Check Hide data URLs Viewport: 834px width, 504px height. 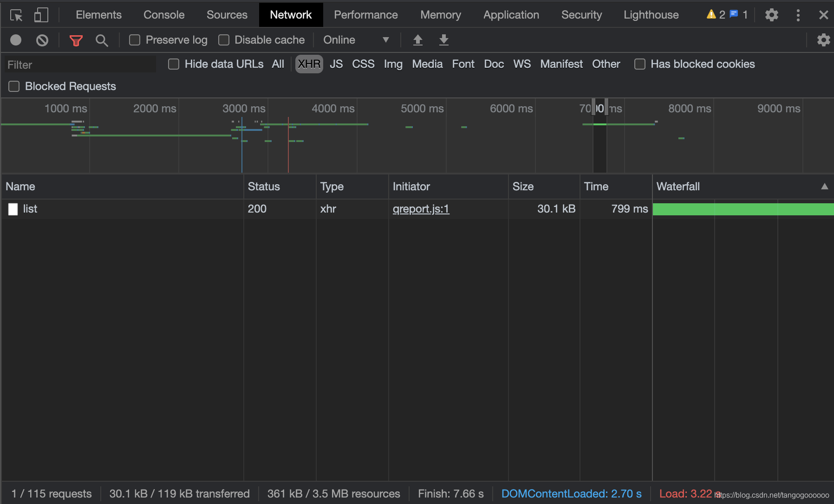(x=174, y=64)
